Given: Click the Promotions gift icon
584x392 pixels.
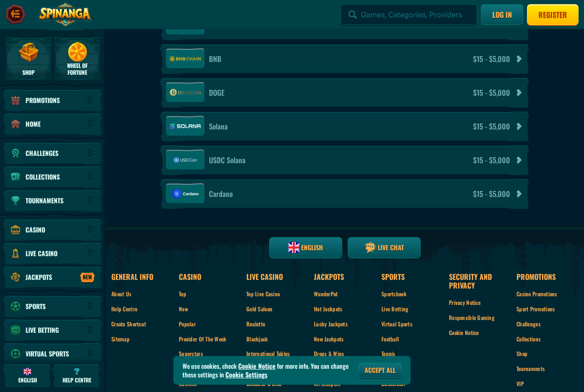Looking at the screenshot, I should click(16, 100).
